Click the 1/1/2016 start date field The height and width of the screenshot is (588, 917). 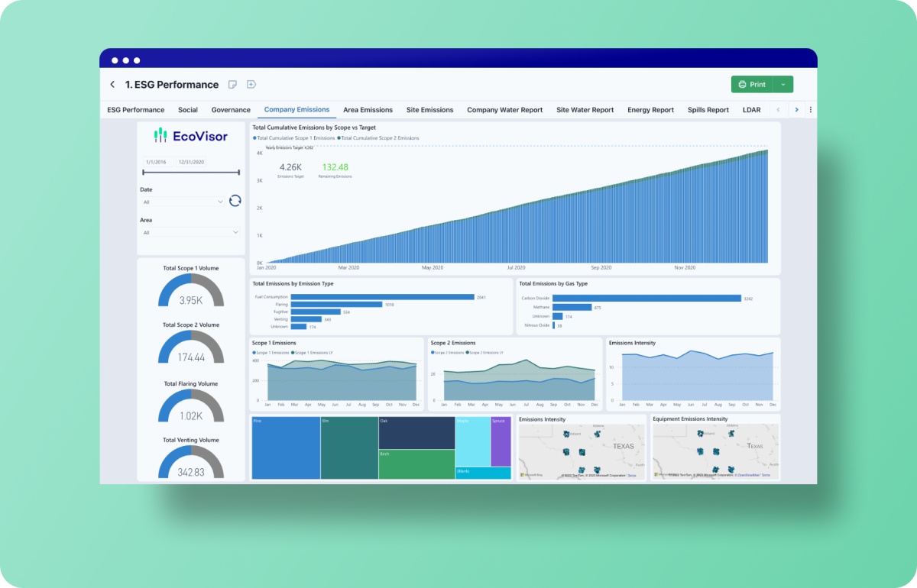click(157, 162)
